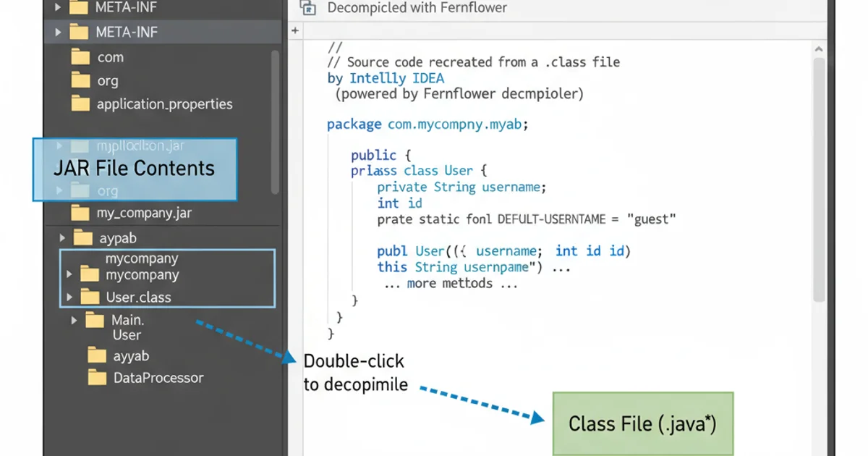Select the DataProcessor folder icon
868x456 pixels.
click(x=95, y=377)
